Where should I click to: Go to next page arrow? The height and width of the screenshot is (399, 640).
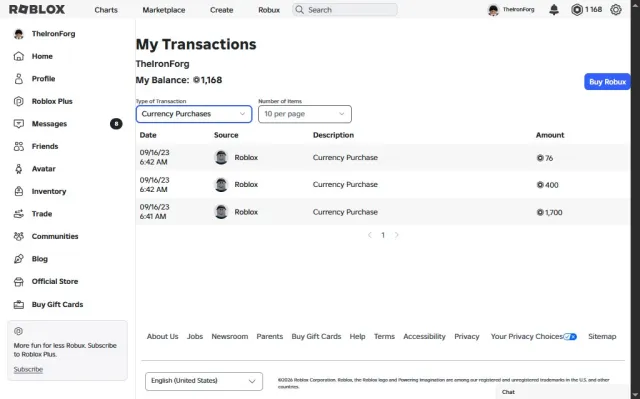(x=396, y=235)
